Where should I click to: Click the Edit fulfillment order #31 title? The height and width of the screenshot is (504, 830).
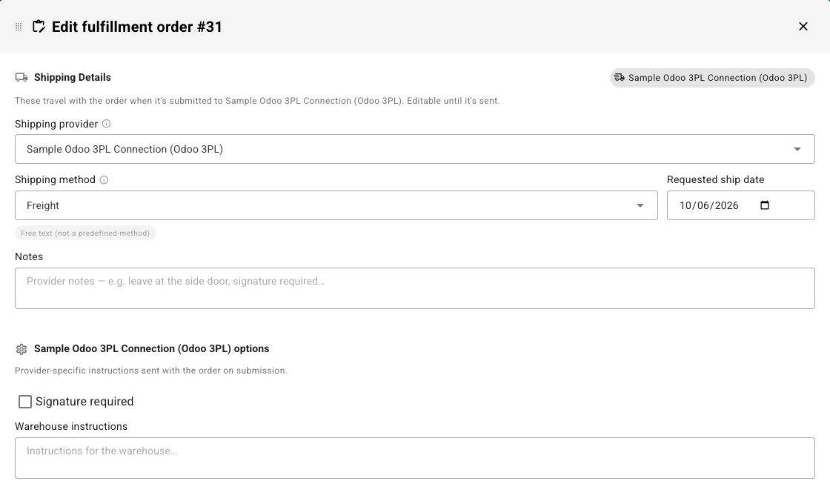point(137,27)
